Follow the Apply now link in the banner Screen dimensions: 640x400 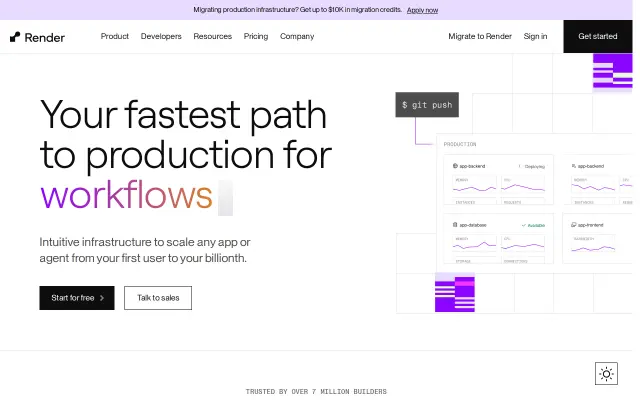422,10
